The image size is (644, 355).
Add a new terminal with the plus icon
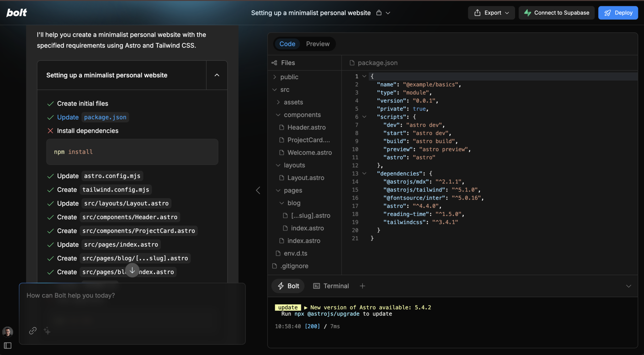[x=362, y=286]
